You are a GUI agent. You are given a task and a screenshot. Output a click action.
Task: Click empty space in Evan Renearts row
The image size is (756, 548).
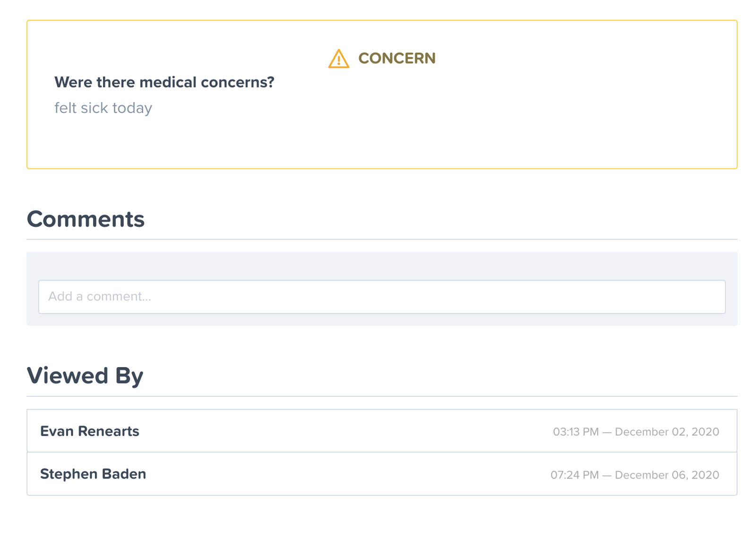pyautogui.click(x=345, y=431)
